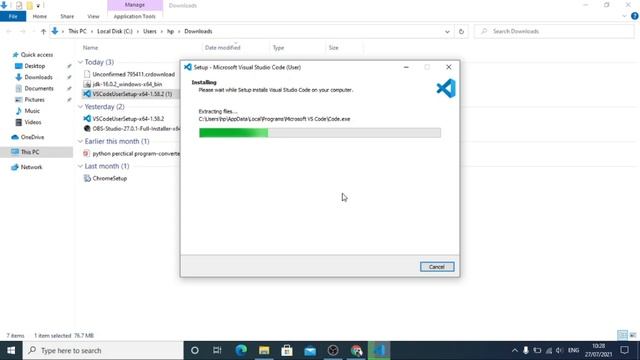Open OBS Studio from the taskbar
This screenshot has height=360, width=640.
(333, 350)
